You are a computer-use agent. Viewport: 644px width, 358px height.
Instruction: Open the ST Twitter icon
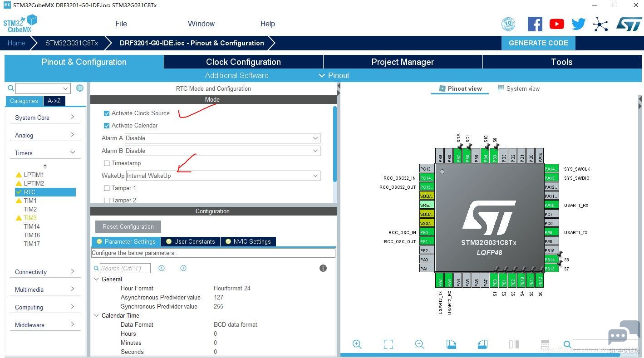[x=578, y=24]
